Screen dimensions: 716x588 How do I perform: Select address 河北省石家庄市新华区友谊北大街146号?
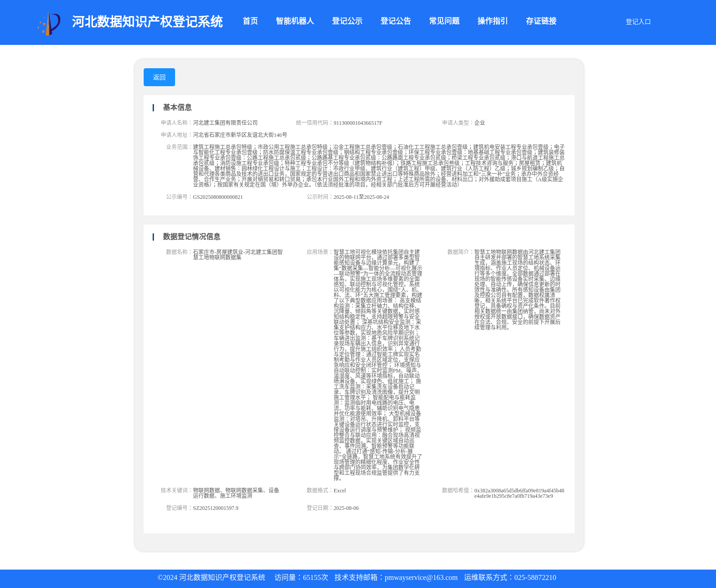click(240, 135)
